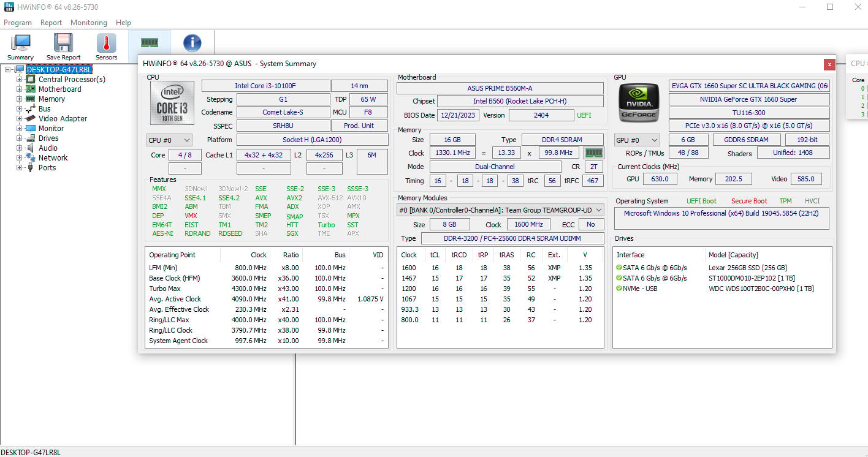The image size is (868, 457).
Task: Click the Secure Boot label
Action: click(x=749, y=201)
